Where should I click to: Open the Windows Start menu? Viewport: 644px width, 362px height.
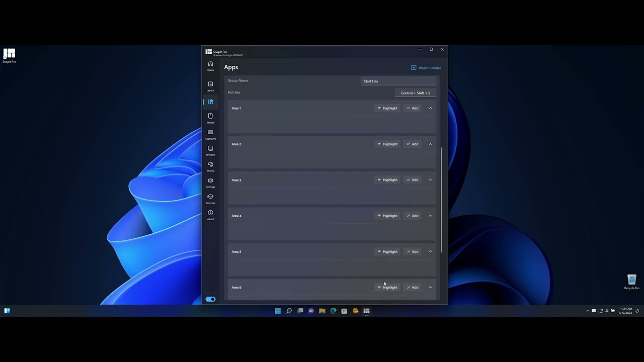click(x=278, y=311)
